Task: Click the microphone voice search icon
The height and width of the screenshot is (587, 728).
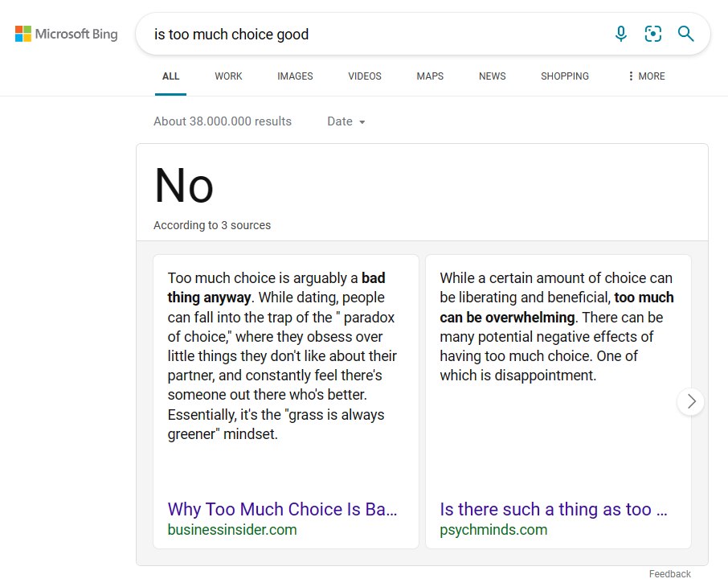Action: click(x=621, y=34)
